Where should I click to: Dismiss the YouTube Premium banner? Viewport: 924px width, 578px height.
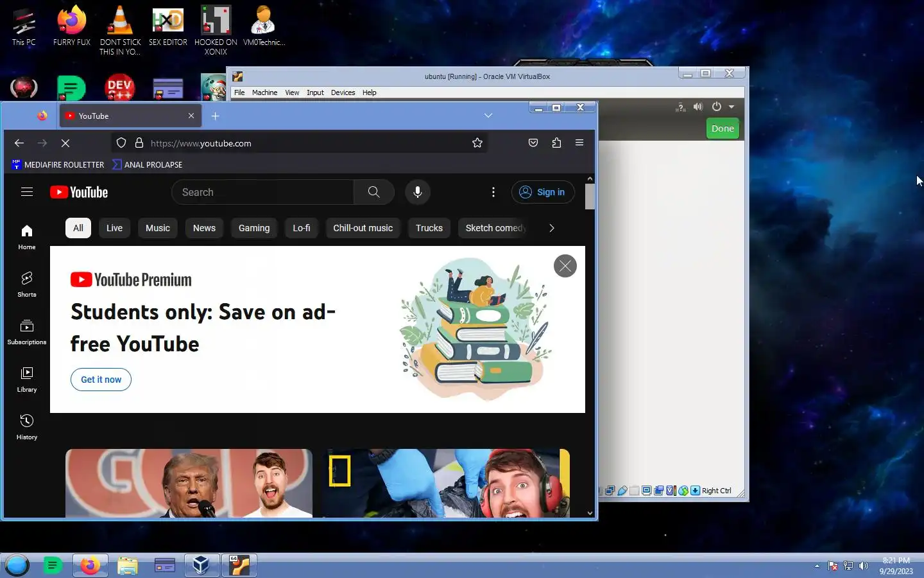(x=565, y=266)
